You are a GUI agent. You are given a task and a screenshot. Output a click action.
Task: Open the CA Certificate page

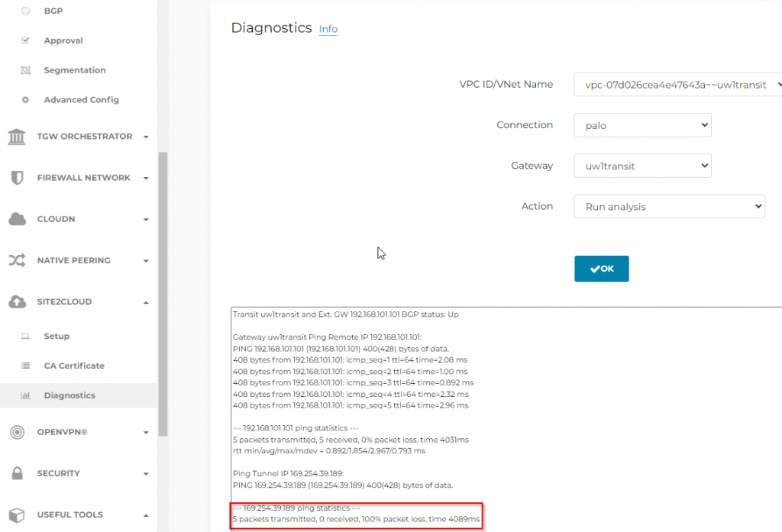pos(74,366)
